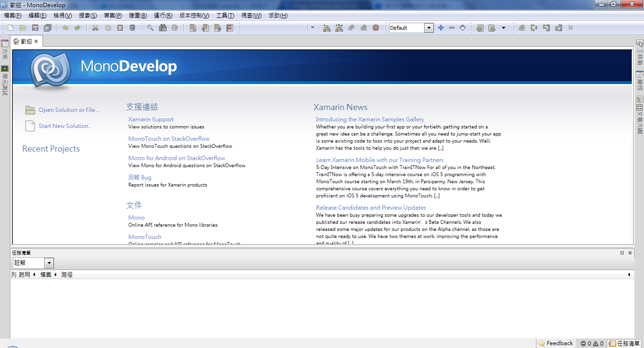Open Release Candidates and Preview Updates article
Image resolution: width=644 pixels, height=348 pixels.
coord(371,208)
